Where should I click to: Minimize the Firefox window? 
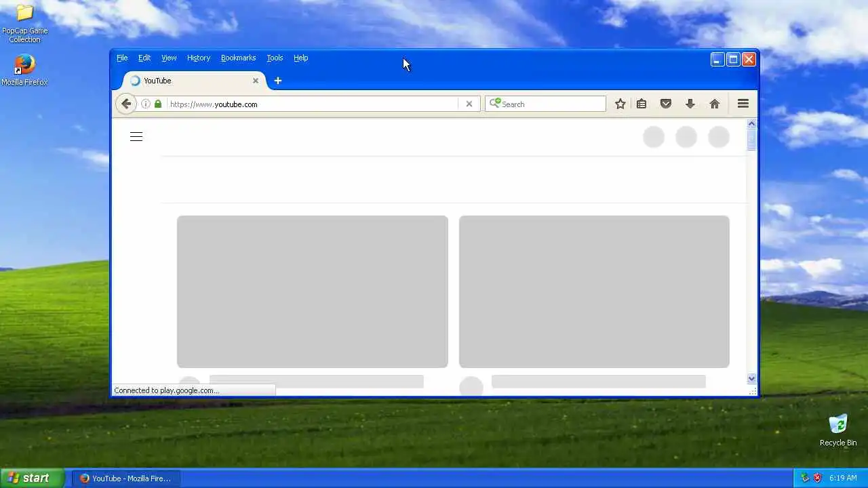717,60
